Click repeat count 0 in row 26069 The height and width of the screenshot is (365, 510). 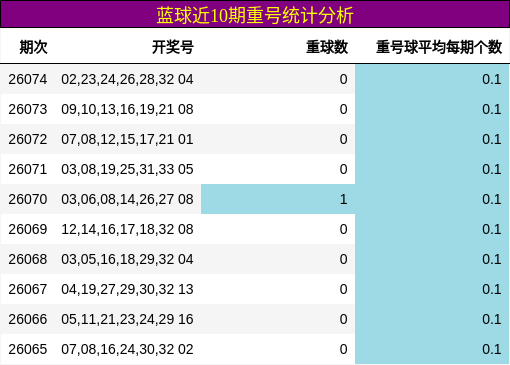click(x=344, y=229)
